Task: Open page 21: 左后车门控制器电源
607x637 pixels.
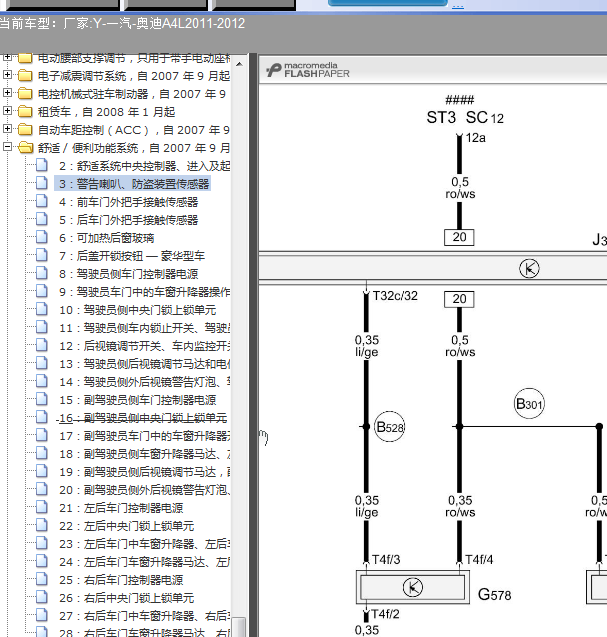Action: 121,508
